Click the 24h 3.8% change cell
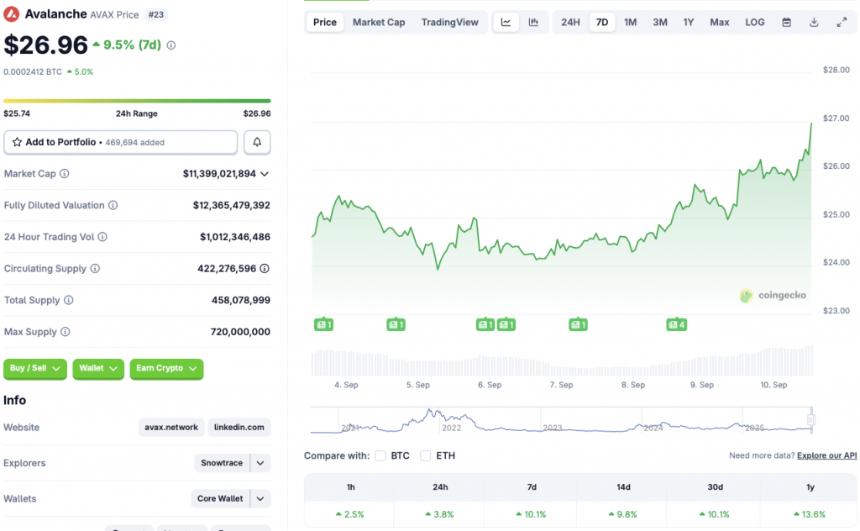 coord(439,515)
